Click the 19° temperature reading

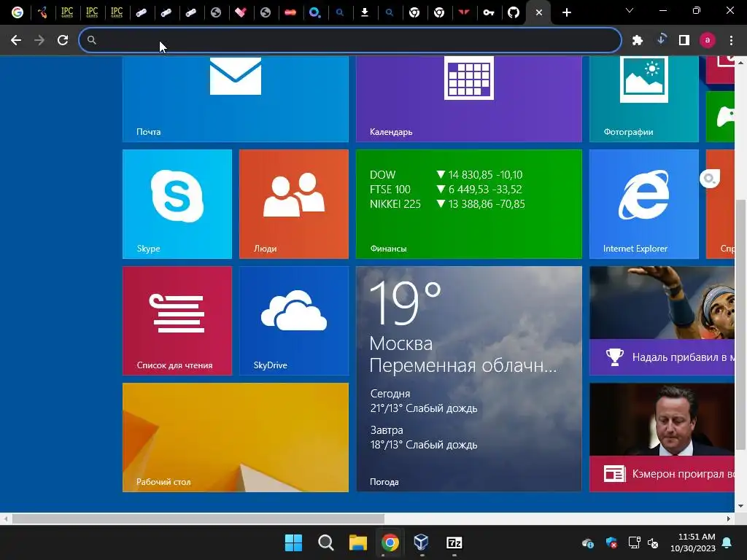406,302
